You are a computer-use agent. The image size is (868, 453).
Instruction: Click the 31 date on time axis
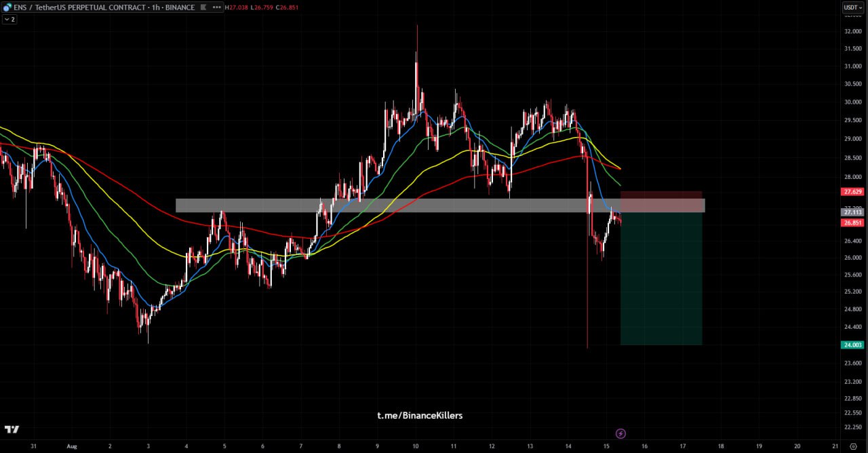(33, 446)
